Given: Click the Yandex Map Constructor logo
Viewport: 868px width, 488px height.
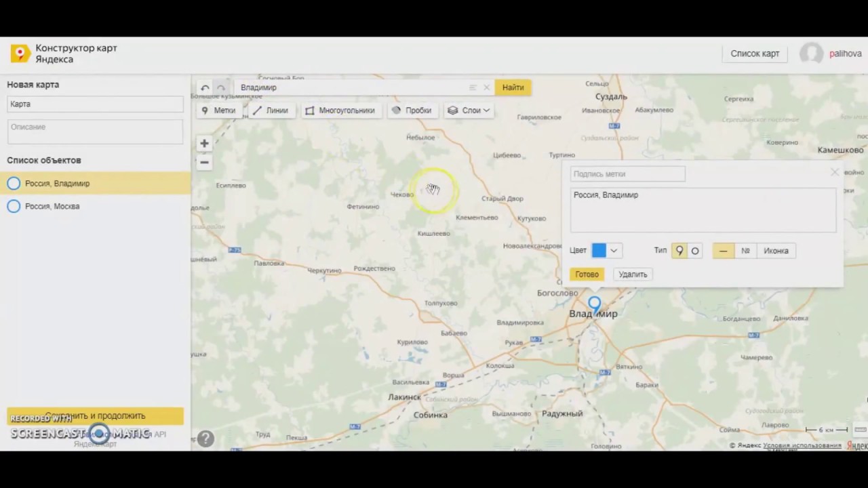Looking at the screenshot, I should point(20,54).
